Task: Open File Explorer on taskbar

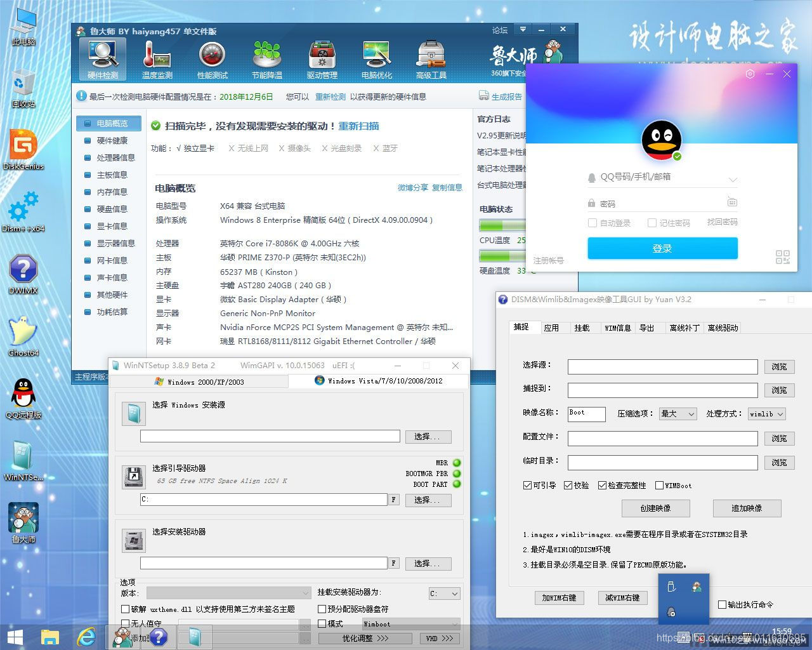Action: point(50,637)
